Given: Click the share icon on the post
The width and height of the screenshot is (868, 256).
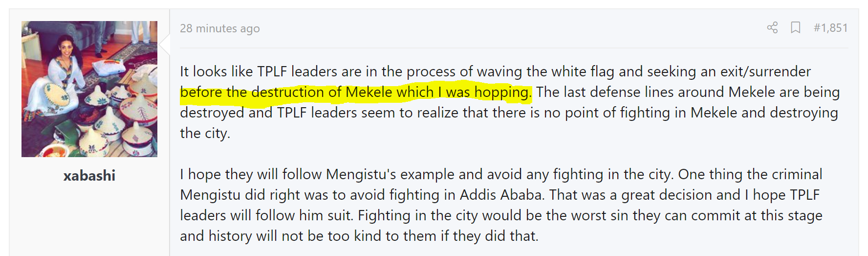Looking at the screenshot, I should (x=772, y=27).
